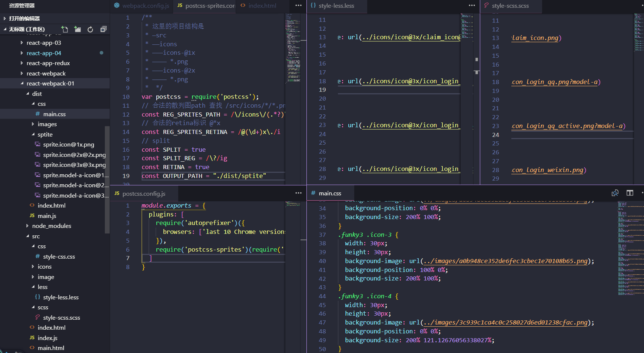The image size is (644, 353).
Task: Follow the con_login_weixin.png link in style-scss.scss
Action: coord(548,170)
